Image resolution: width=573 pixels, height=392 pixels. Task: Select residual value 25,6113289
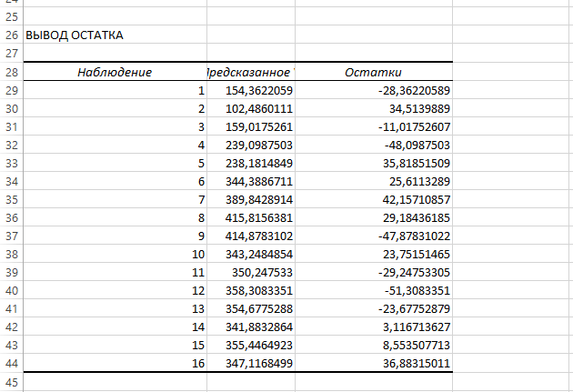(x=374, y=181)
